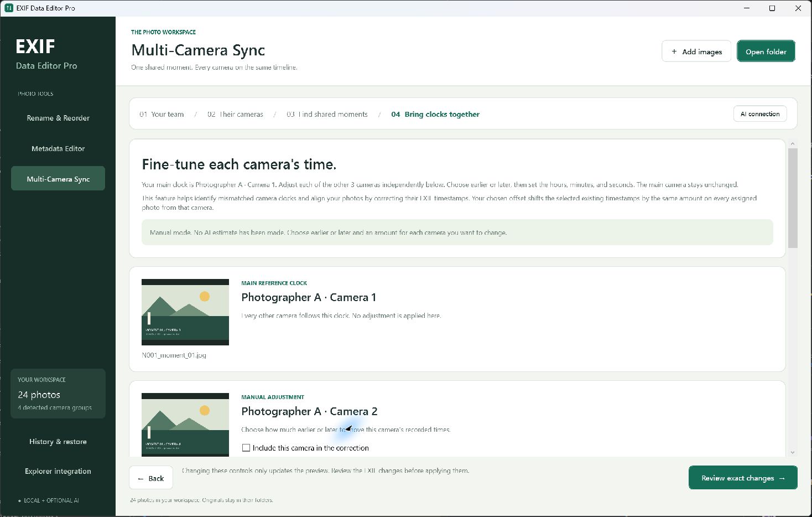Click the scroll down arrow of the content pane
The image size is (812, 517).
click(x=793, y=452)
